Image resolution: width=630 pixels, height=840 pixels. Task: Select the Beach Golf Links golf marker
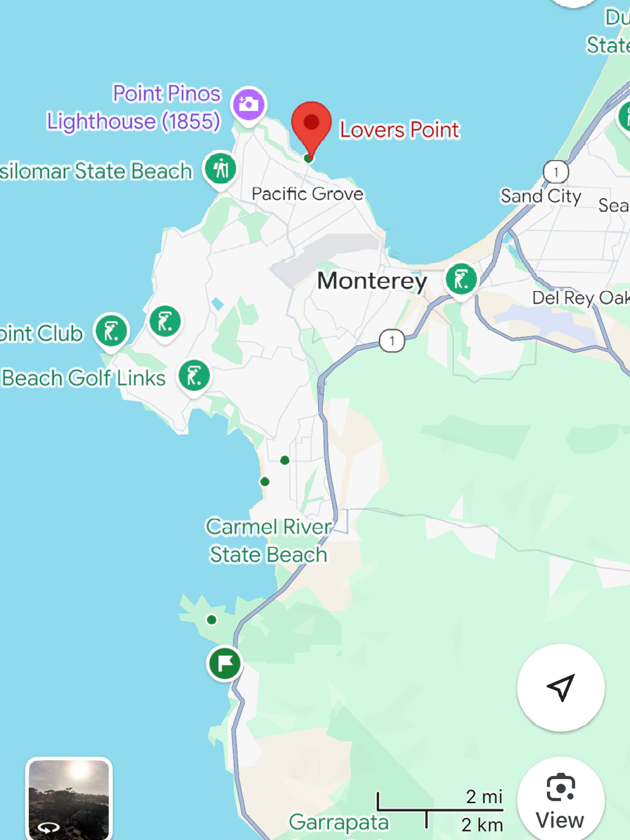[x=194, y=377]
